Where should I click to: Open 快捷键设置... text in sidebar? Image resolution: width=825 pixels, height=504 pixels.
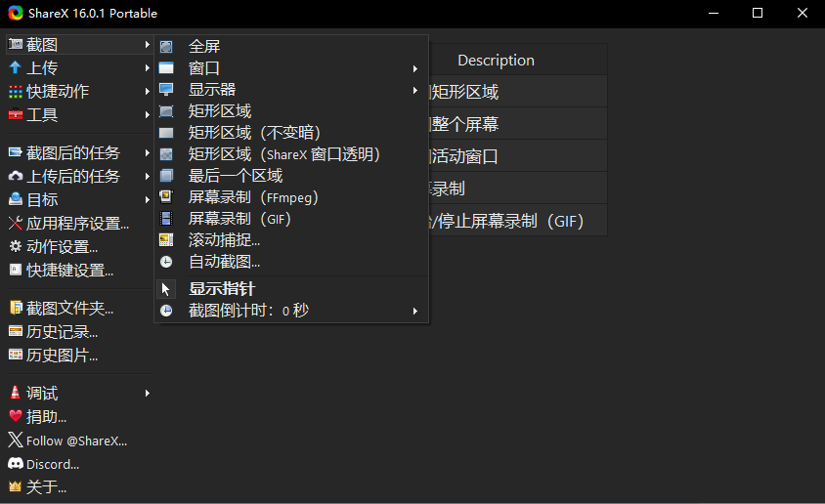pyautogui.click(x=70, y=271)
